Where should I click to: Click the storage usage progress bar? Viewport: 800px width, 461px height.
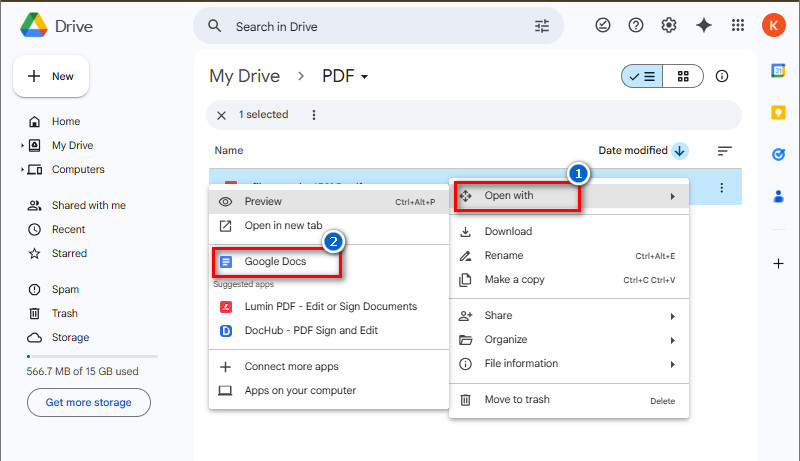coord(92,356)
